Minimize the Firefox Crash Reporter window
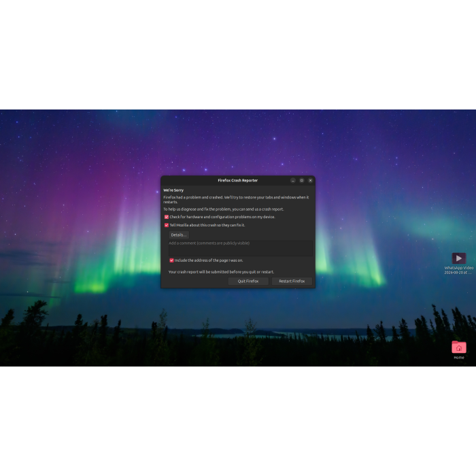Screen dimensions: 476x476 point(293,180)
